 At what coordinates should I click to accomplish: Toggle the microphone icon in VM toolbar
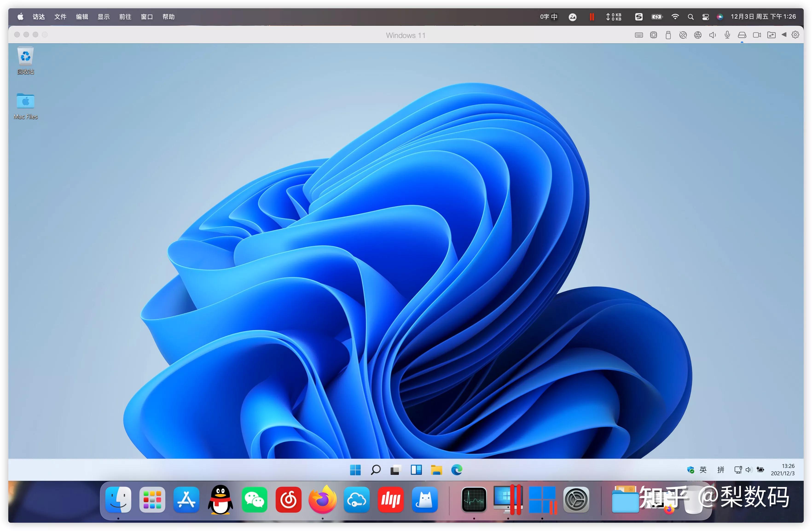point(727,35)
